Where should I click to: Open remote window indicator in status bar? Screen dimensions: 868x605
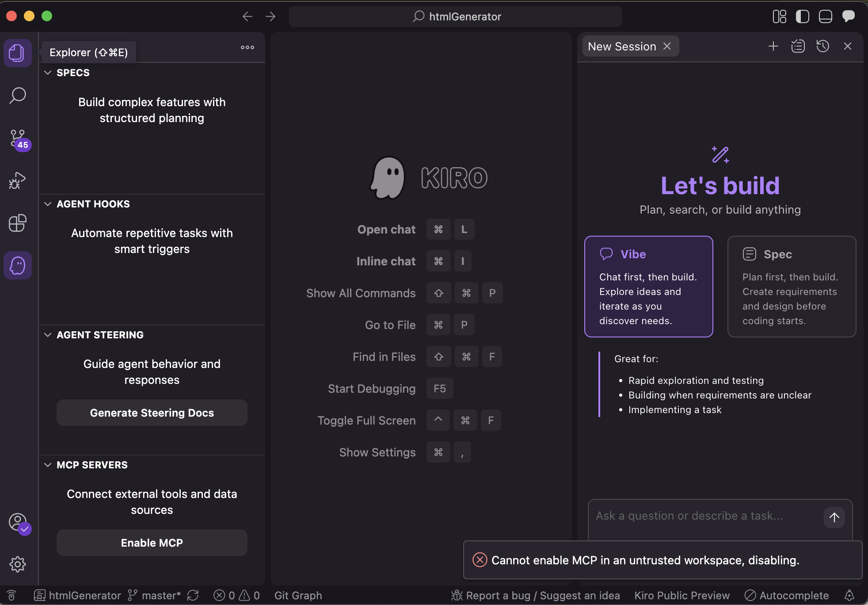tap(12, 595)
